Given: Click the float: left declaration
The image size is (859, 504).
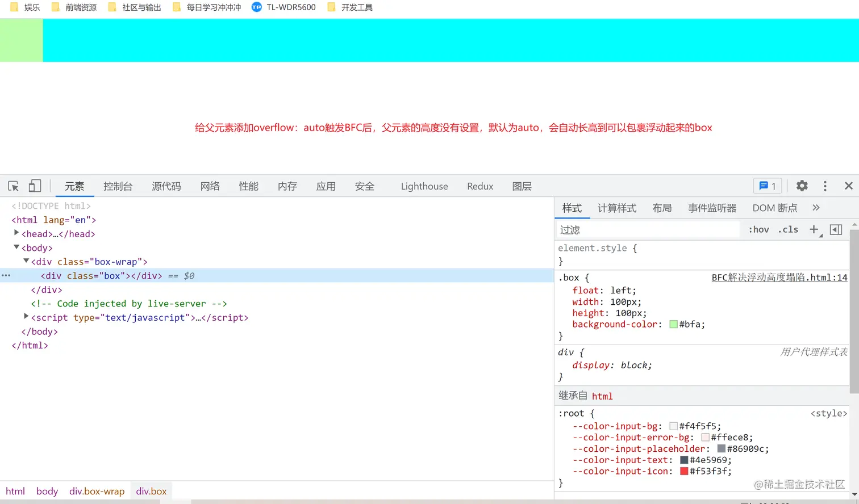Looking at the screenshot, I should 604,291.
